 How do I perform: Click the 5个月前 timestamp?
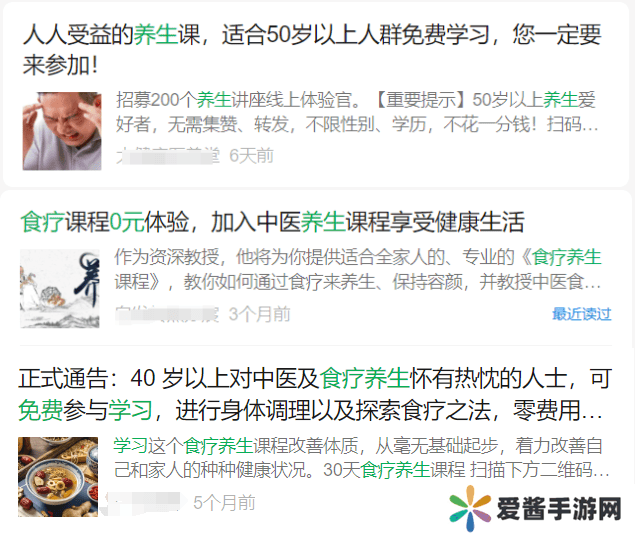pos(224,502)
